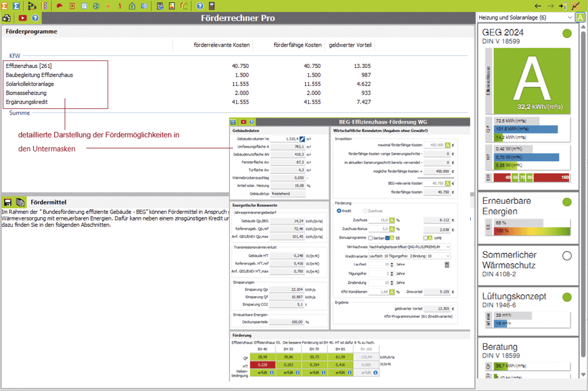This screenshot has height=391, width=588.
Task: Click the blue sigma summation icon
Action: pyautogui.click(x=16, y=6)
